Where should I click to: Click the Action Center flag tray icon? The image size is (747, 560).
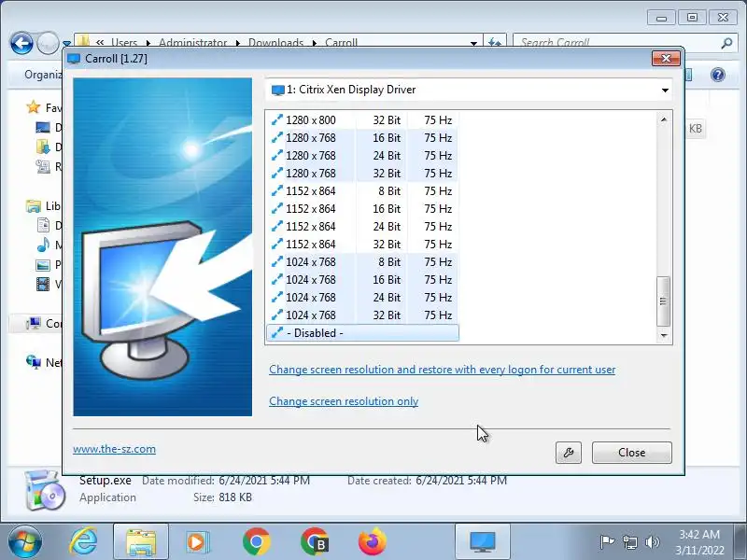(608, 542)
